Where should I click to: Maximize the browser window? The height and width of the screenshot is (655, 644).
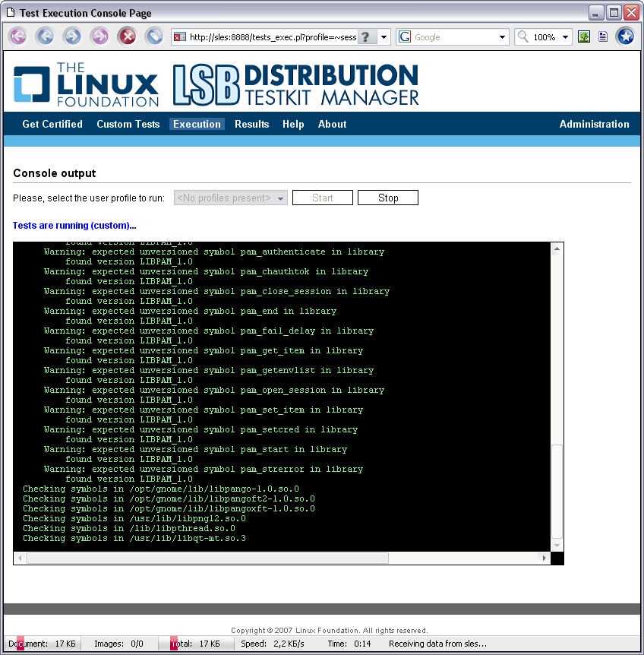614,13
